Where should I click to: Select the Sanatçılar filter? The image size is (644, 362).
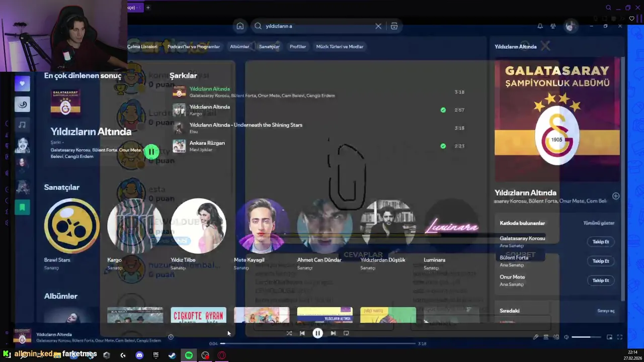click(x=269, y=46)
